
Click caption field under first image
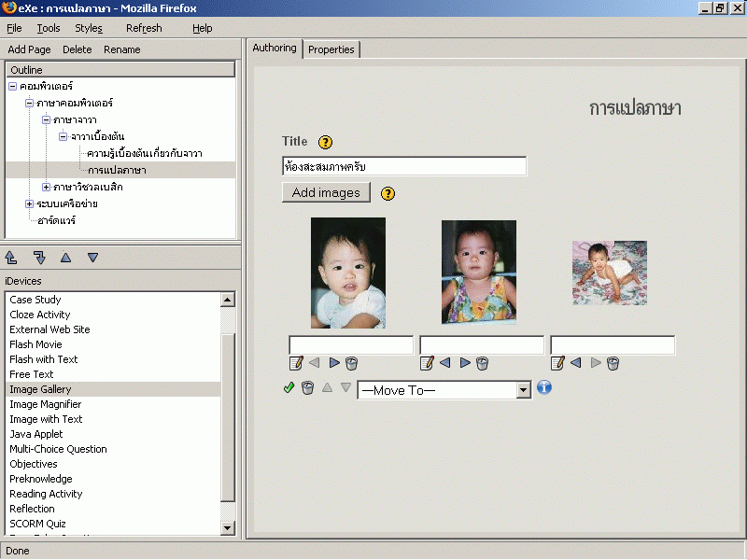[x=351, y=344]
